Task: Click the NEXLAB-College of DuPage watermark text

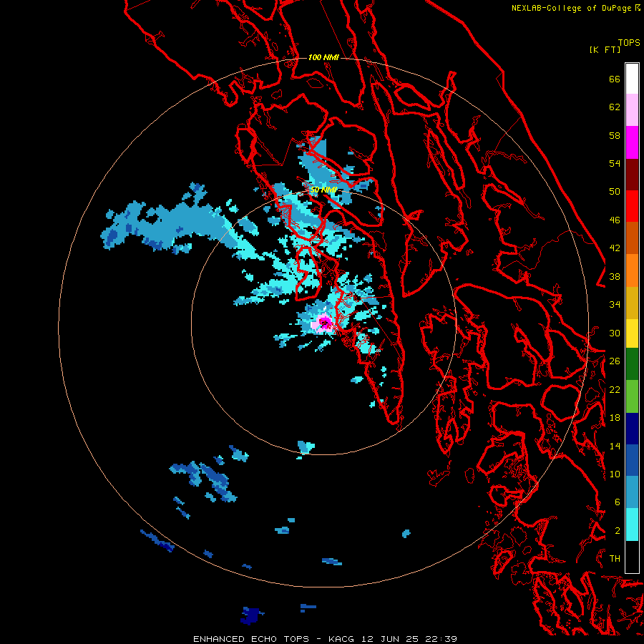Action: [x=575, y=8]
